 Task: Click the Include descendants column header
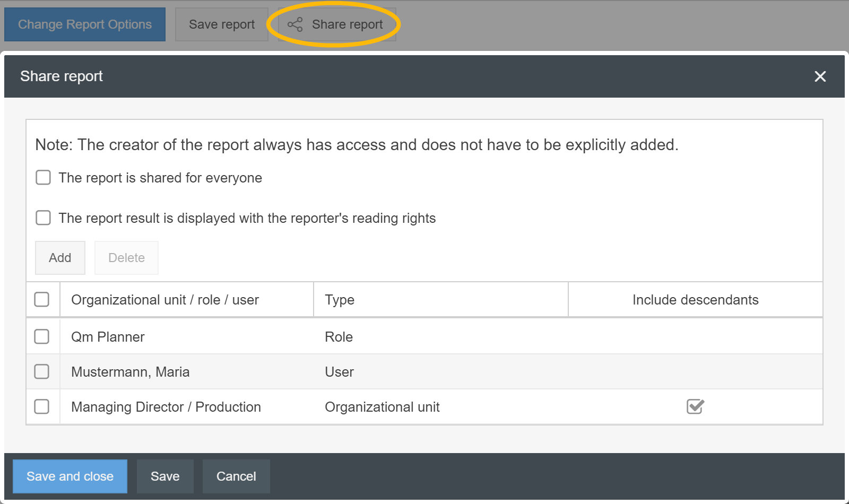click(695, 300)
